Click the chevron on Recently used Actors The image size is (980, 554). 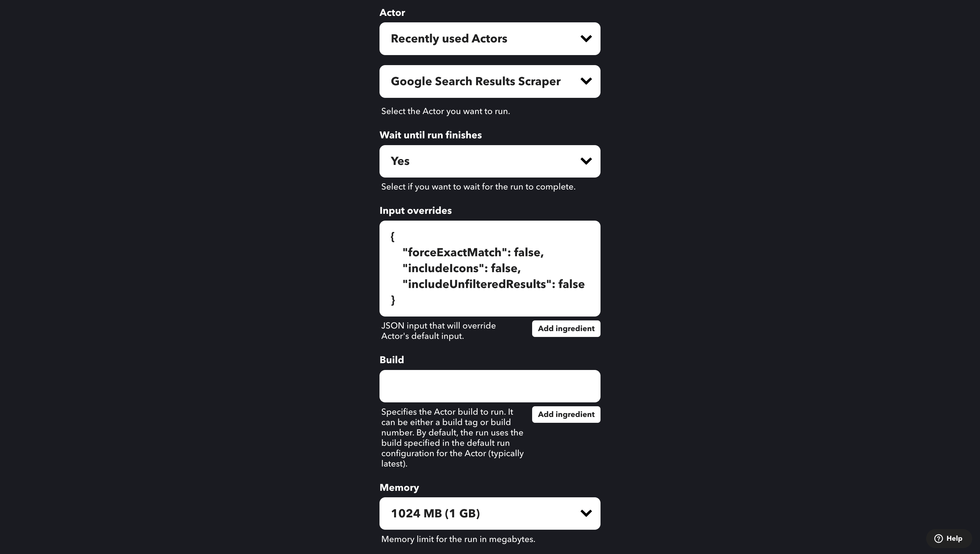586,39
